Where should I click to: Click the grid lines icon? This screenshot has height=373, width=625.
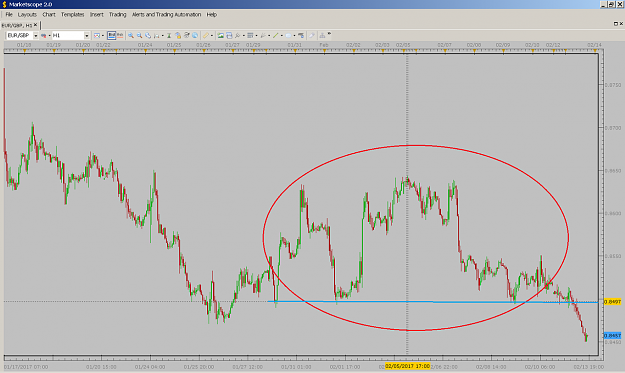tap(250, 35)
